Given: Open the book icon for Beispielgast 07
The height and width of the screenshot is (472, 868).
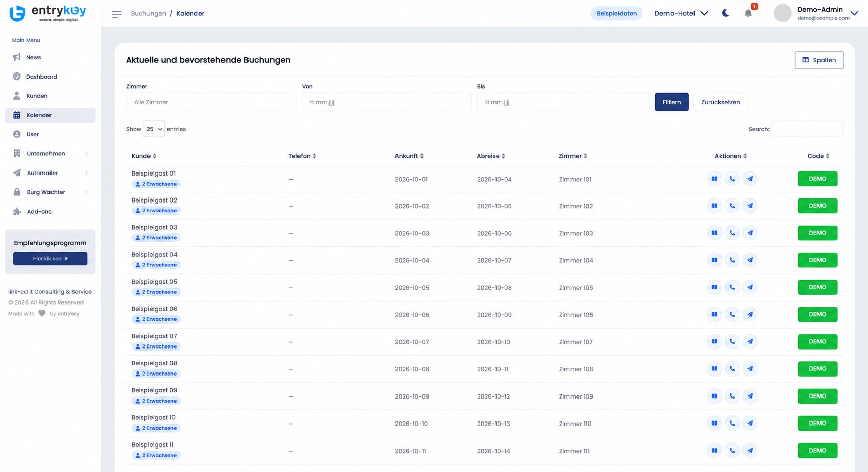Looking at the screenshot, I should (714, 342).
